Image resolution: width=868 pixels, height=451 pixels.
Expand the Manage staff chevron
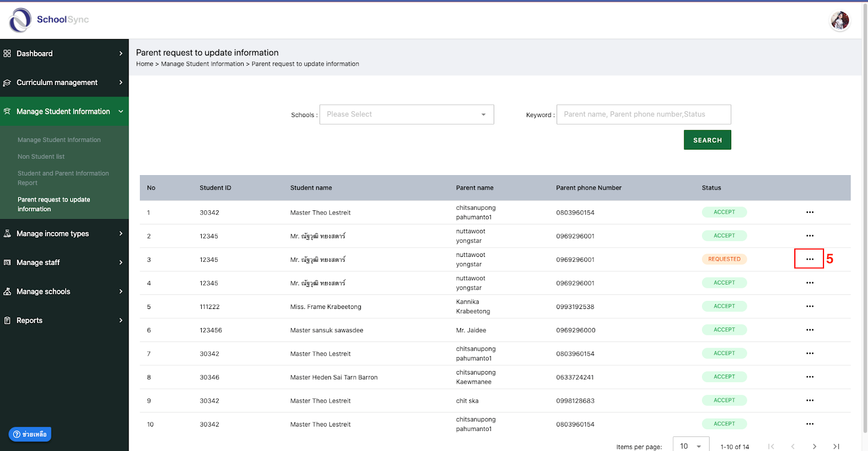point(121,262)
